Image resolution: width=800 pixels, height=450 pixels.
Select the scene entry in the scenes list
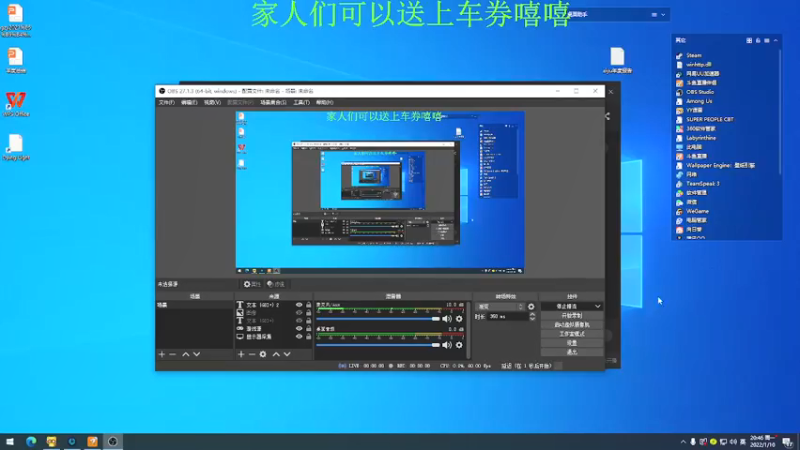[194, 305]
